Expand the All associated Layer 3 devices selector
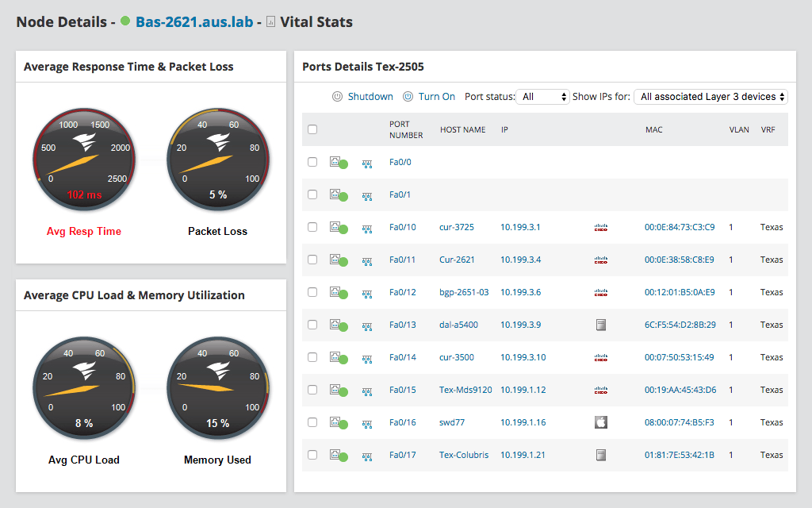The image size is (812, 508). 710,96
